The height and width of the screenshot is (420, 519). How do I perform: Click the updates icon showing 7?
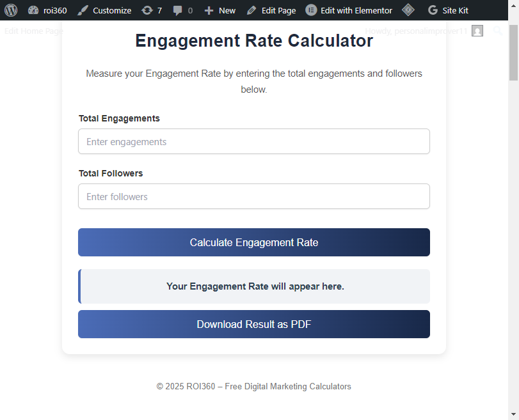click(x=147, y=10)
